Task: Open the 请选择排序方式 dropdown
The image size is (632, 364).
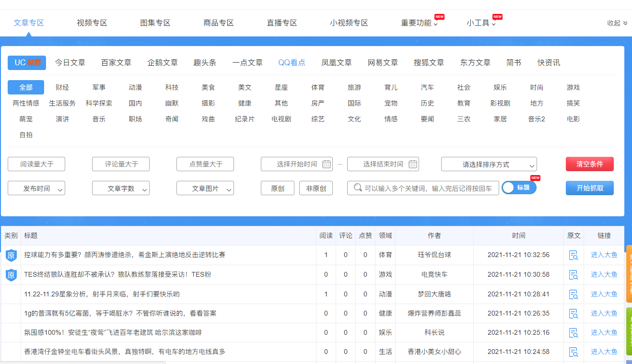Action: point(489,164)
